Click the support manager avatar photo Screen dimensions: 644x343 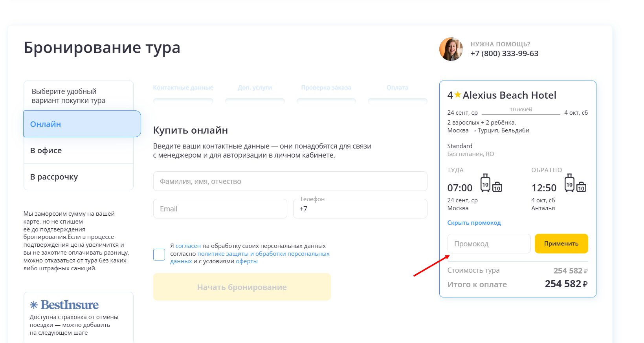[x=451, y=49]
